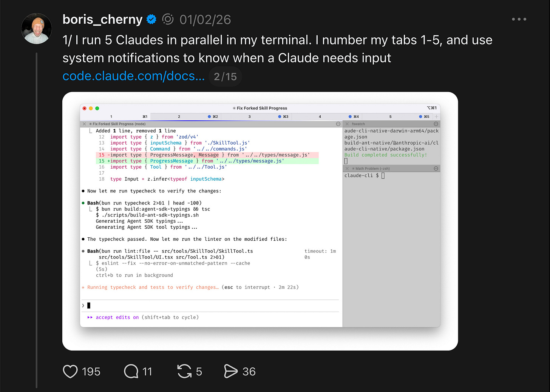550x392 pixels.
Task: Open terminal tab 4
Action: click(x=326, y=117)
